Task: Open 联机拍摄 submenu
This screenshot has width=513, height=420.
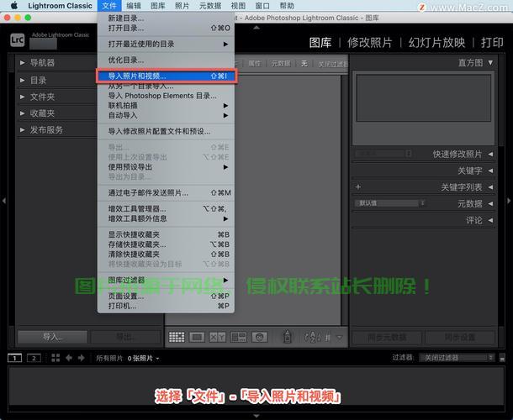Action: pos(167,106)
